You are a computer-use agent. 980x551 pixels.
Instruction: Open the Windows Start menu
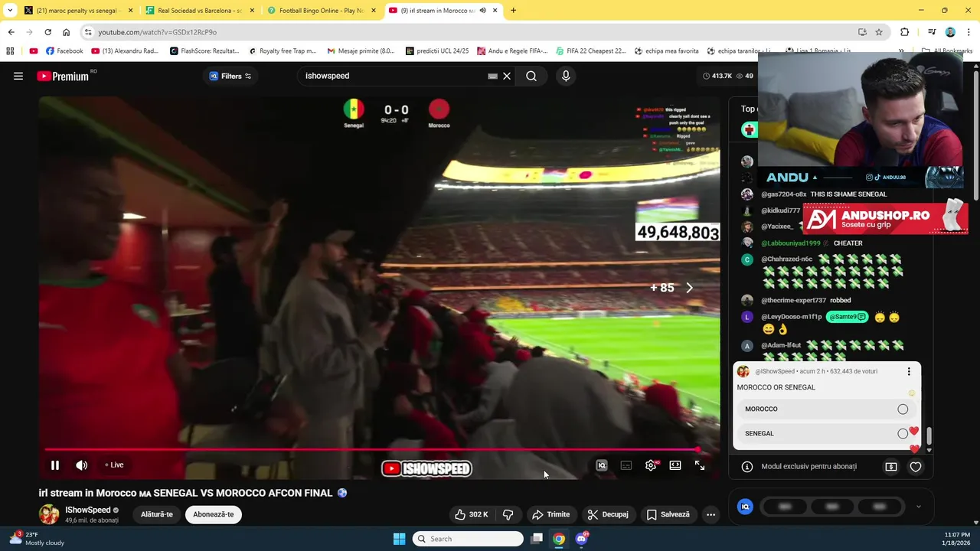coord(399,539)
